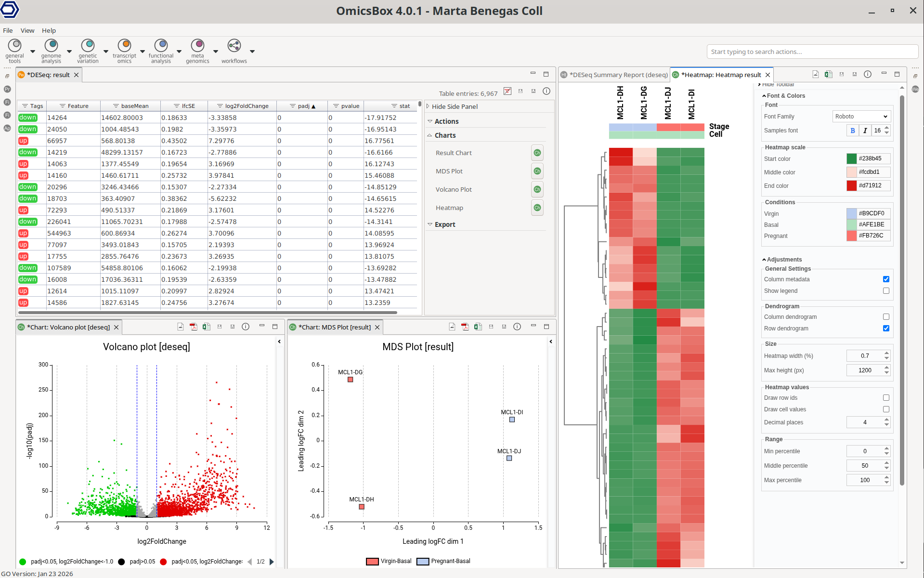Viewport: 924px width, 578px height.
Task: Open the genome analysis tool icon
Action: [51, 46]
